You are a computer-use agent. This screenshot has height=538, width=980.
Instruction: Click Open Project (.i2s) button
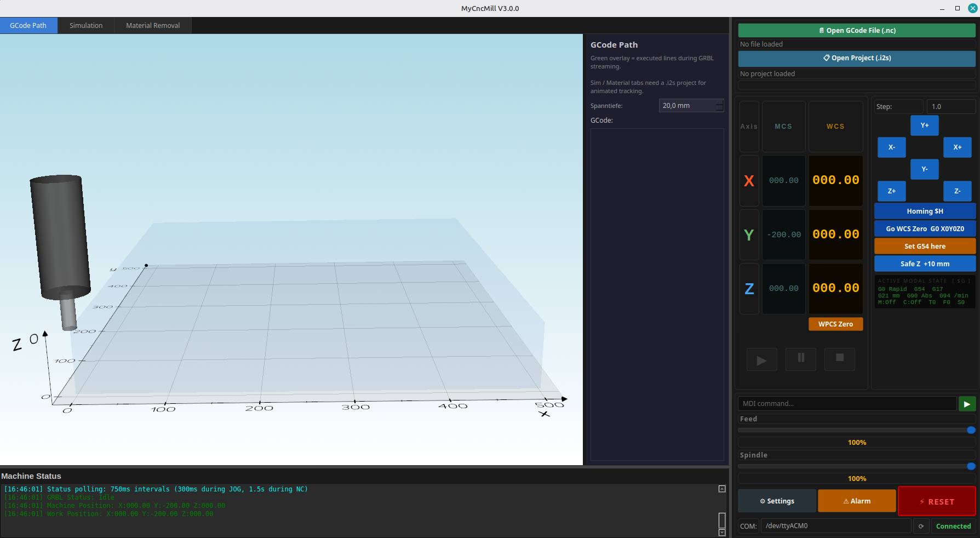click(857, 58)
